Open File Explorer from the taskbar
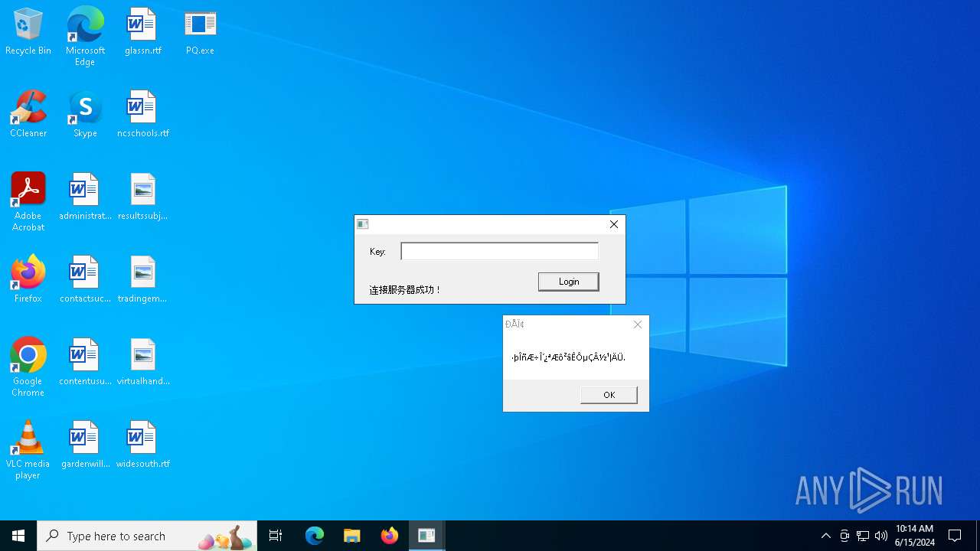980x551 pixels. (x=352, y=536)
